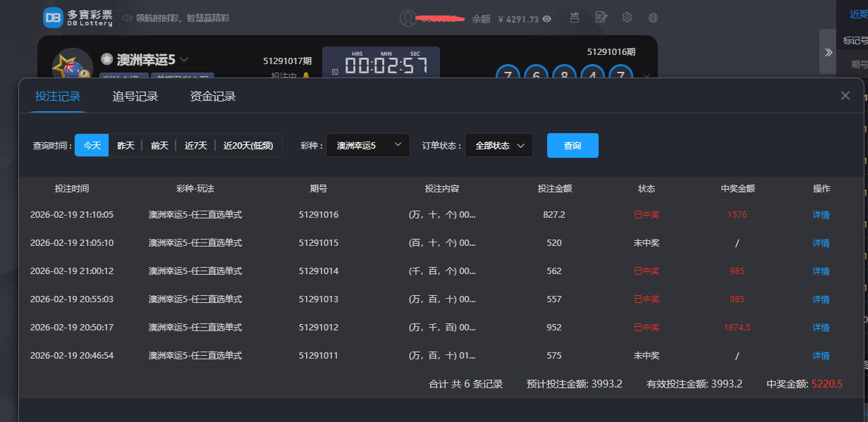Open the notes edit icon in header

[x=601, y=18]
